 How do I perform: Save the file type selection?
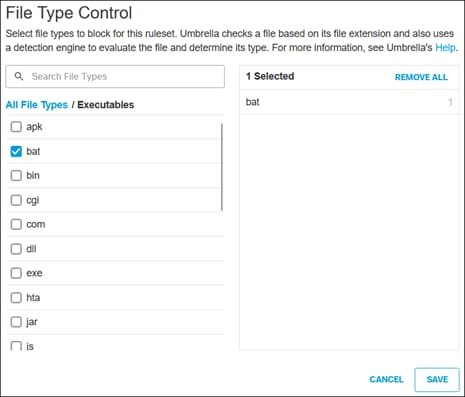[x=437, y=380]
